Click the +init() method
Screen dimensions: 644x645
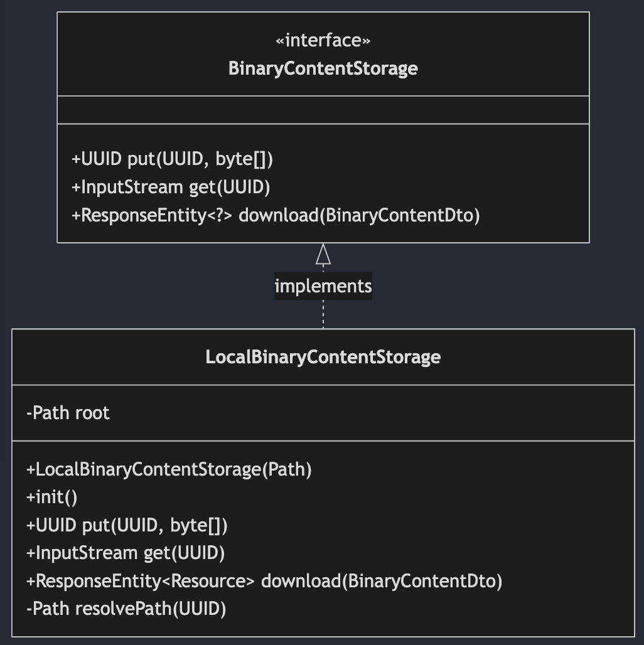click(51, 498)
